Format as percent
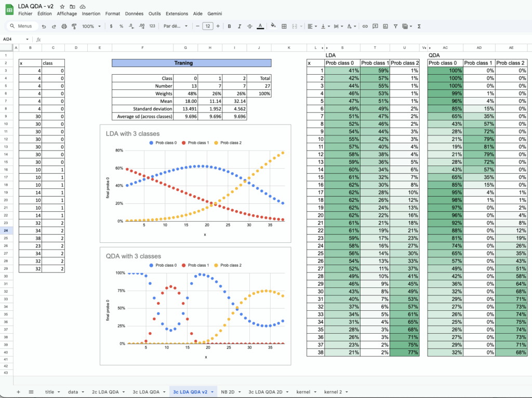This screenshot has width=532, height=398. [x=121, y=26]
